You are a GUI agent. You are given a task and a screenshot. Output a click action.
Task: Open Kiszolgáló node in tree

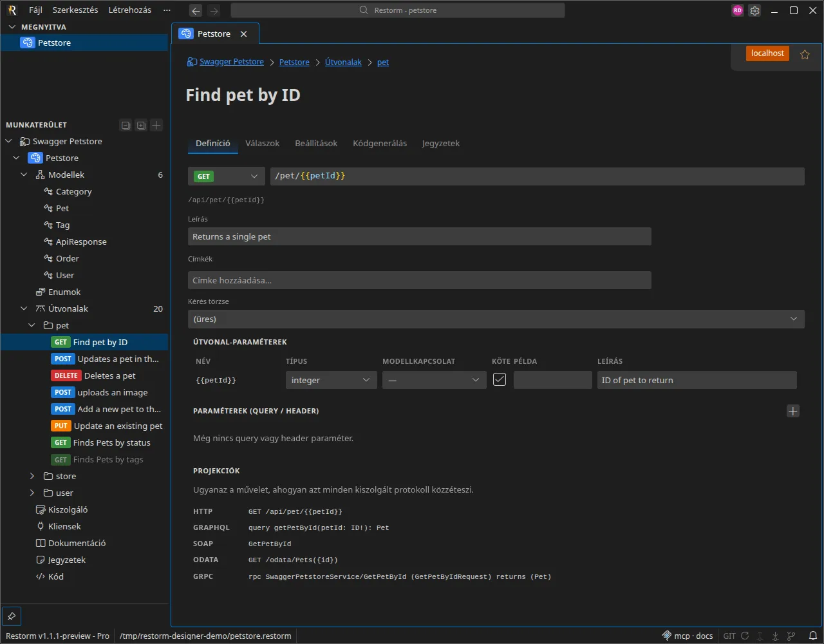click(84, 509)
